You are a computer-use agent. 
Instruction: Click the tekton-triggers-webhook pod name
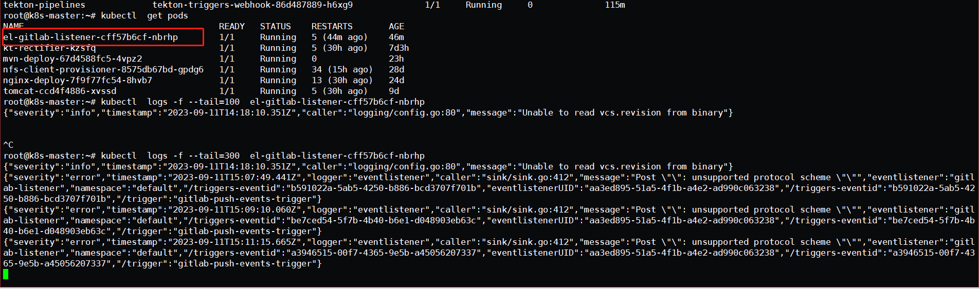click(x=252, y=5)
